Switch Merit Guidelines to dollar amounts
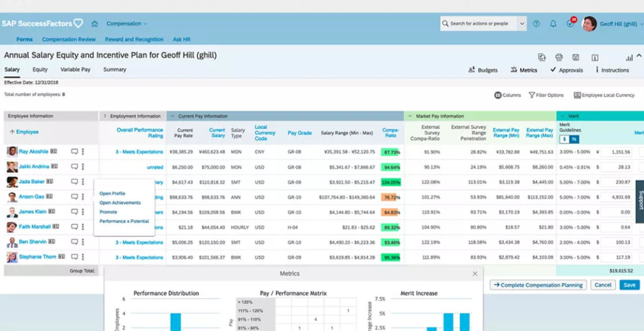Screen dimensions: 644x331 (x=564, y=138)
